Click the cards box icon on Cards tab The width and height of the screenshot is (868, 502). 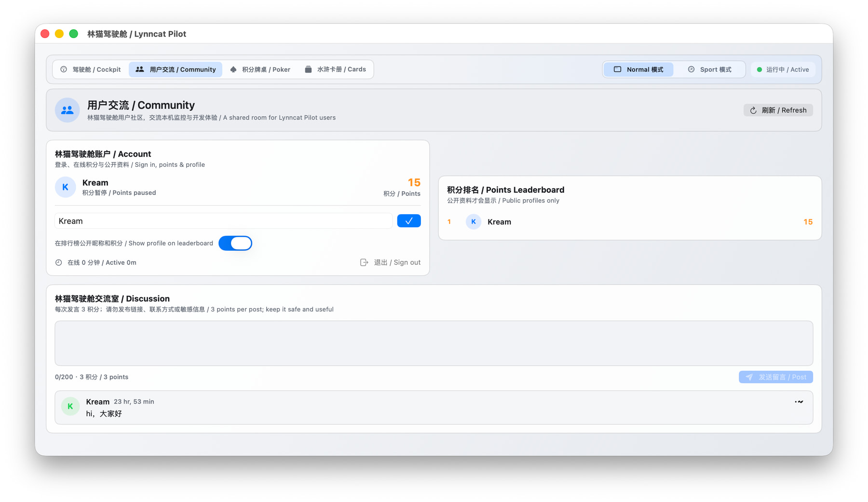pyautogui.click(x=308, y=69)
